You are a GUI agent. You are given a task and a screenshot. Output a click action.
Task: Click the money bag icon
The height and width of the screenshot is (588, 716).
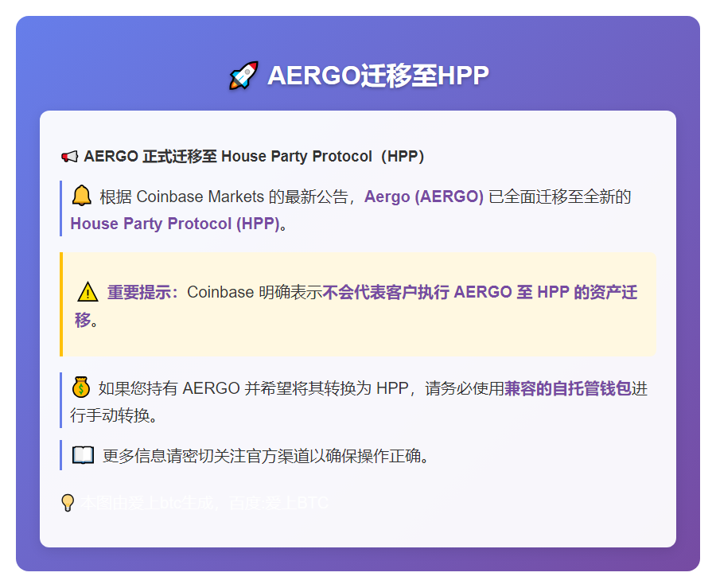80,387
